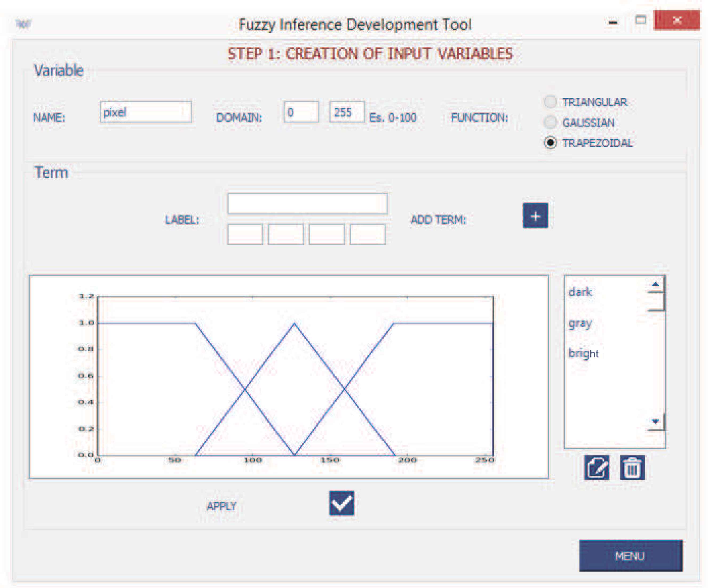The width and height of the screenshot is (708, 588).
Task: Click the variable NAME field containing pixel
Action: coord(146,112)
